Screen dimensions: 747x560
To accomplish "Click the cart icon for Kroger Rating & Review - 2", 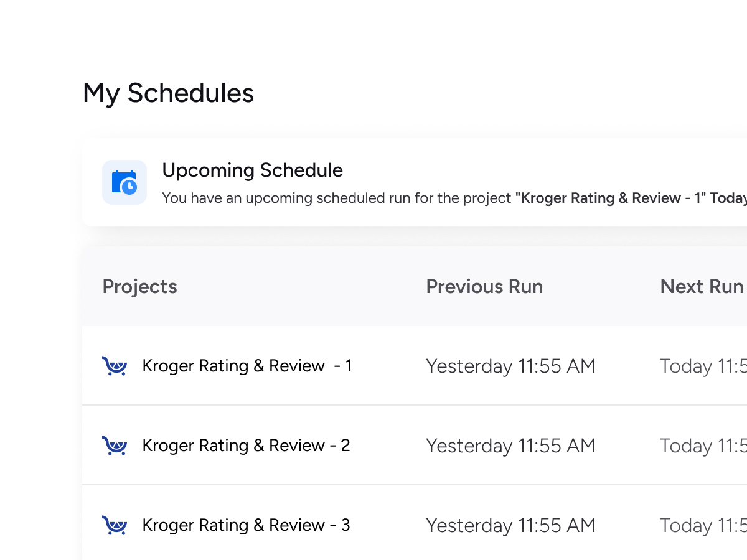I will tap(115, 446).
